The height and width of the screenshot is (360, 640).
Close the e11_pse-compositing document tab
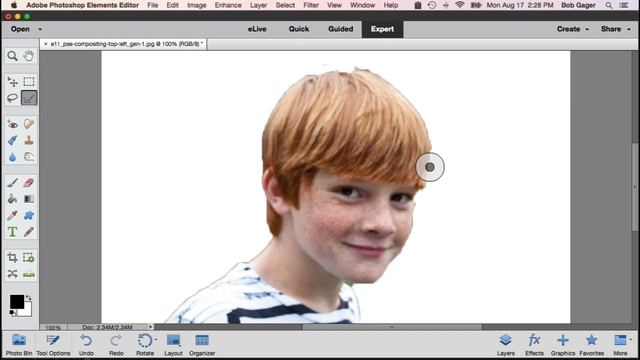point(46,44)
